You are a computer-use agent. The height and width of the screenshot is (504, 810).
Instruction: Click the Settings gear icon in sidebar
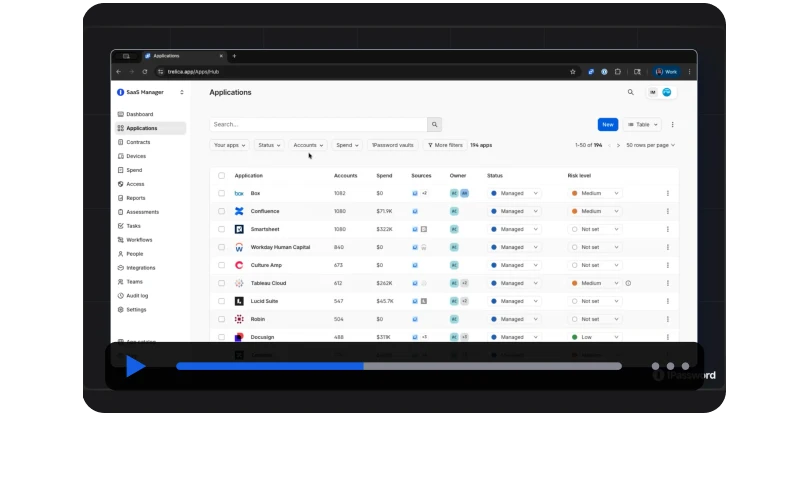coord(120,309)
